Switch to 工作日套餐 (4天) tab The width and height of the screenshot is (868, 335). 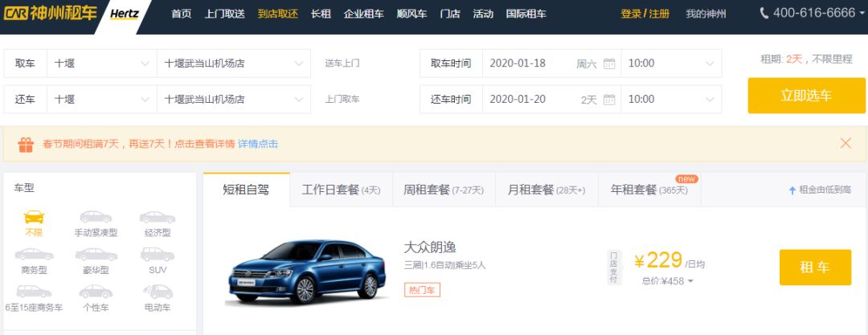point(341,190)
